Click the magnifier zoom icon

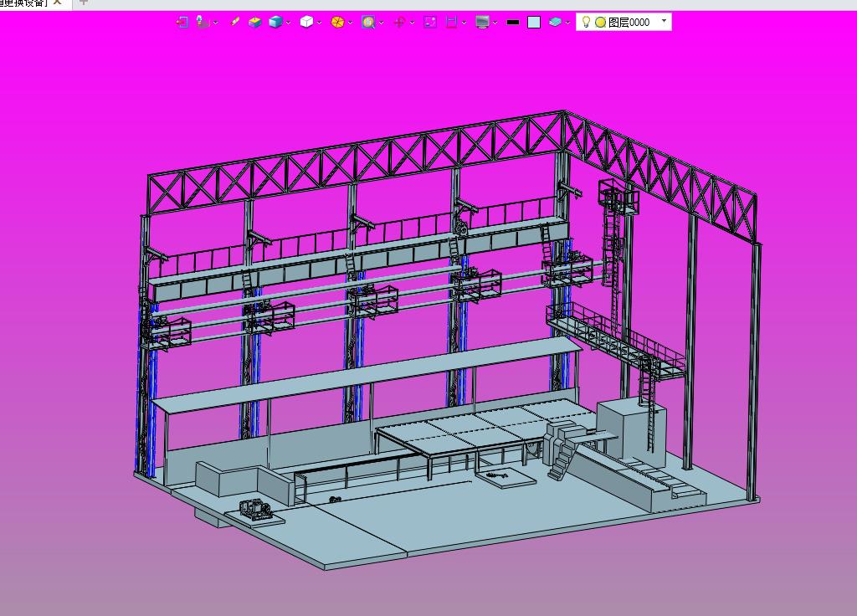(x=368, y=22)
